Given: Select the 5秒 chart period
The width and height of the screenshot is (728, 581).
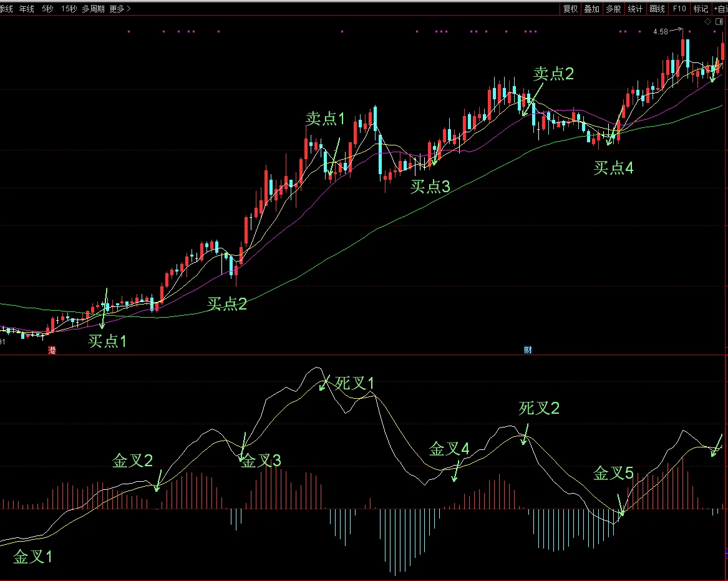Looking at the screenshot, I should click(x=48, y=9).
